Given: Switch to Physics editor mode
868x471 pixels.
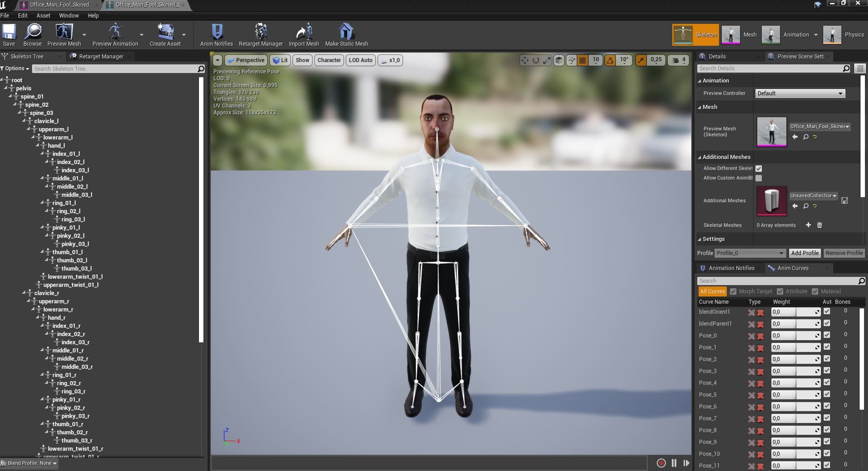Looking at the screenshot, I should pos(844,35).
